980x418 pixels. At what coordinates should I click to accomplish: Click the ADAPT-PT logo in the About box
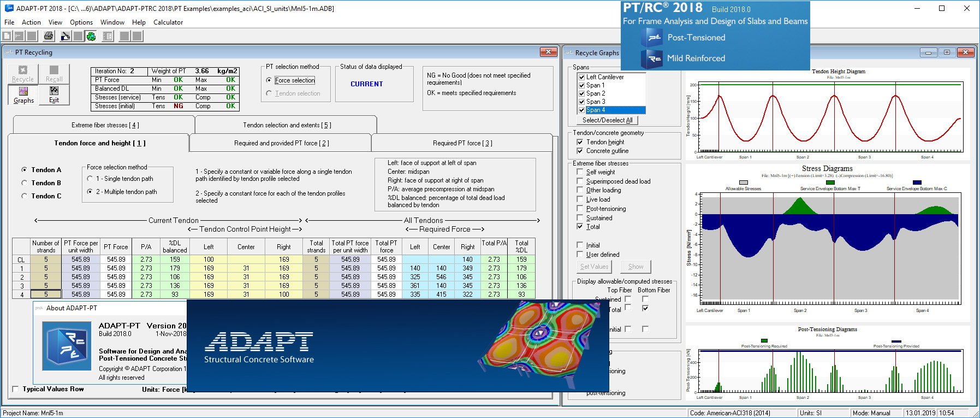(66, 346)
